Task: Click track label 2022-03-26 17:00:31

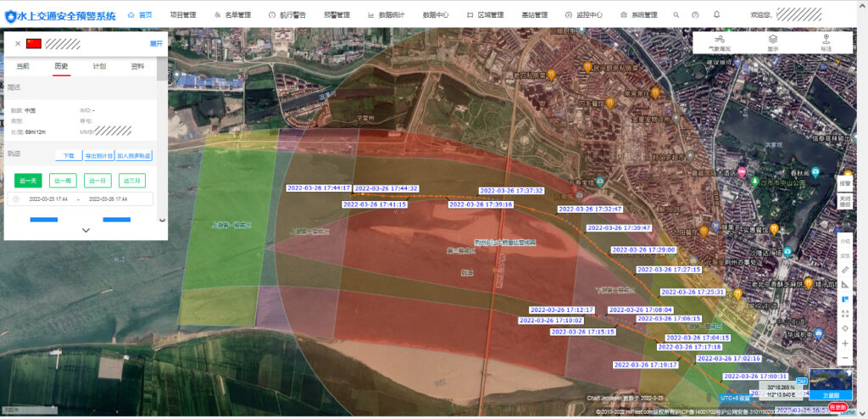Action: [x=755, y=377]
